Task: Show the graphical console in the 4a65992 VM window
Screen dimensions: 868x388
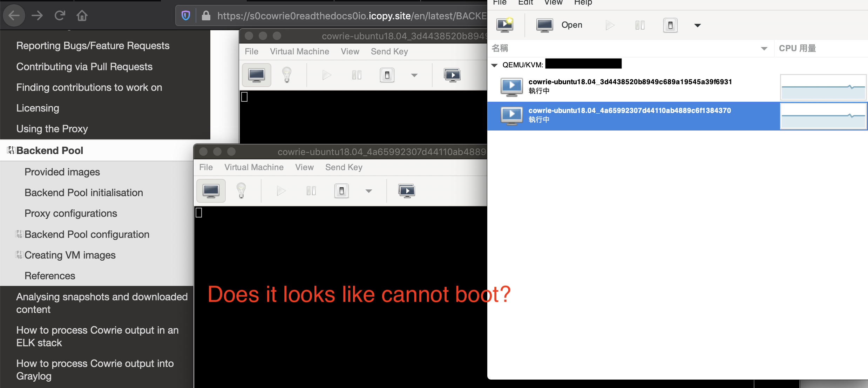Action: coord(211,190)
